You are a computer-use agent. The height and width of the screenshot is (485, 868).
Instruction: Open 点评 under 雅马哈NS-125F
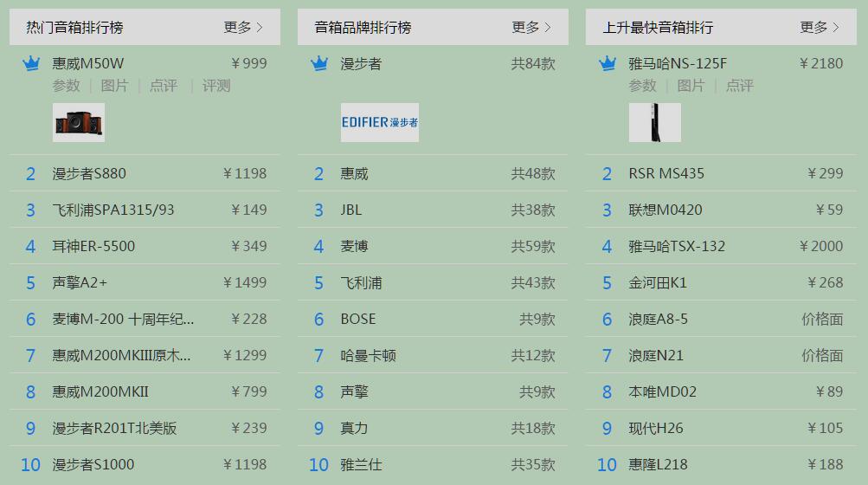click(x=739, y=86)
